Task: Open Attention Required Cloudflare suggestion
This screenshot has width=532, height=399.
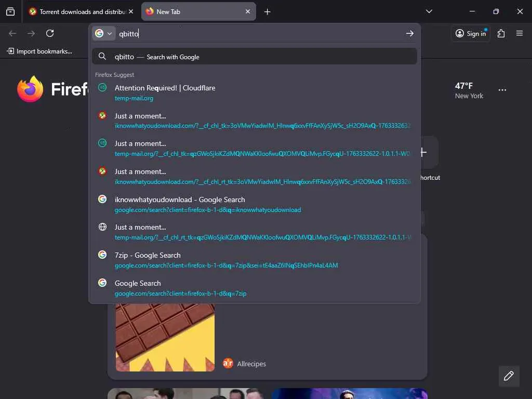Action: [x=255, y=92]
